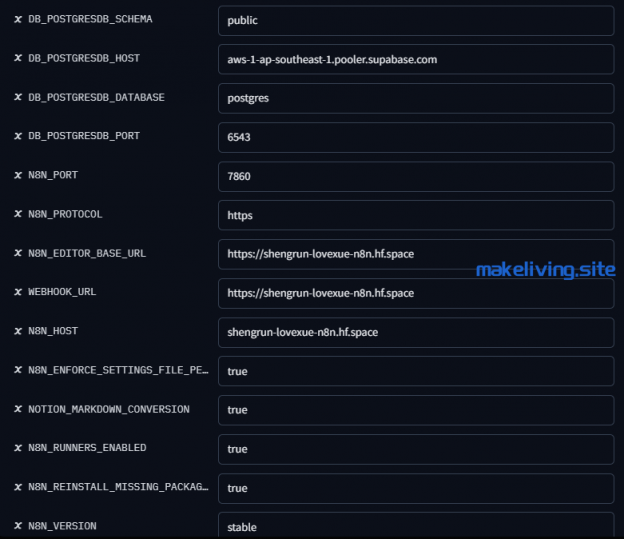Click the x icon beside N8N_VERSION
This screenshot has width=624, height=539.
18,527
